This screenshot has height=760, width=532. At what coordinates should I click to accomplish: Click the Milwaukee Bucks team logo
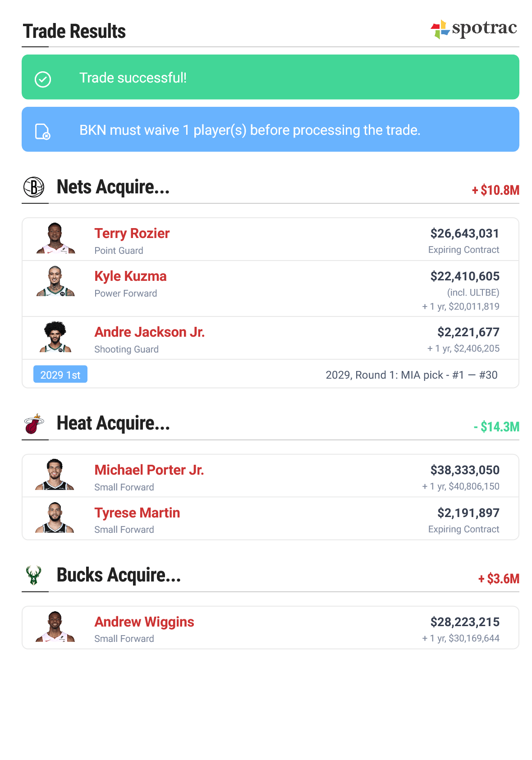pos(34,575)
